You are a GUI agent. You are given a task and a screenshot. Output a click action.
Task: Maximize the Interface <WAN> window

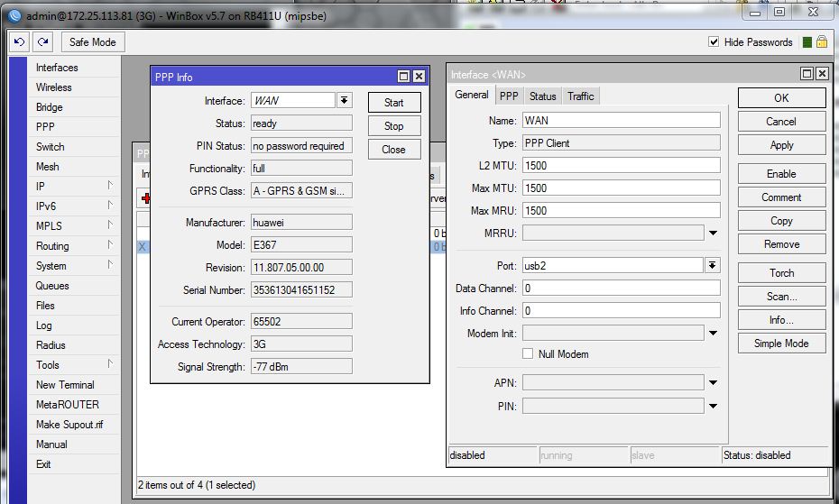coord(807,74)
